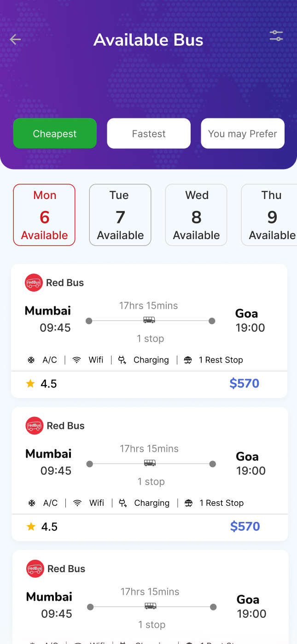
Task: Click the star rating icon in first card
Action: pos(30,384)
